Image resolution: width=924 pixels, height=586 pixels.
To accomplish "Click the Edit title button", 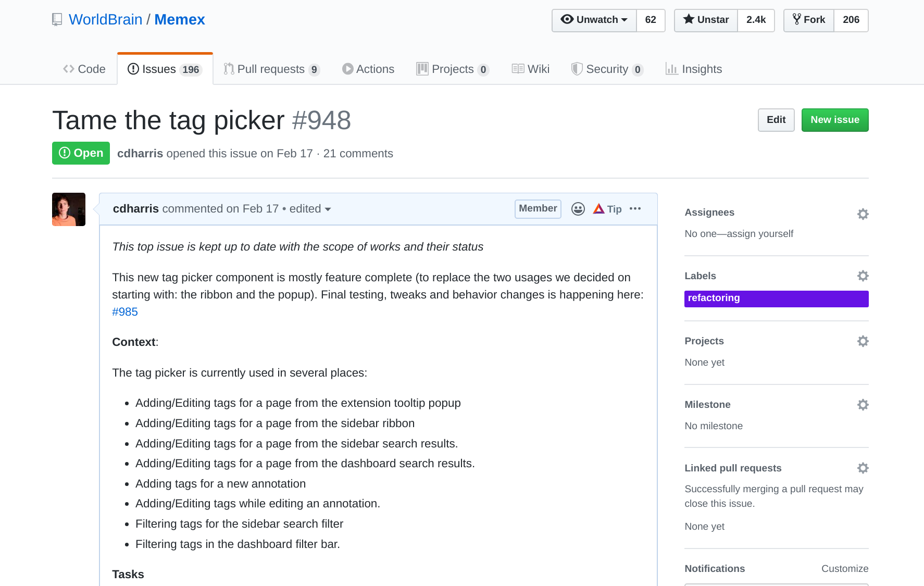I will 776,120.
